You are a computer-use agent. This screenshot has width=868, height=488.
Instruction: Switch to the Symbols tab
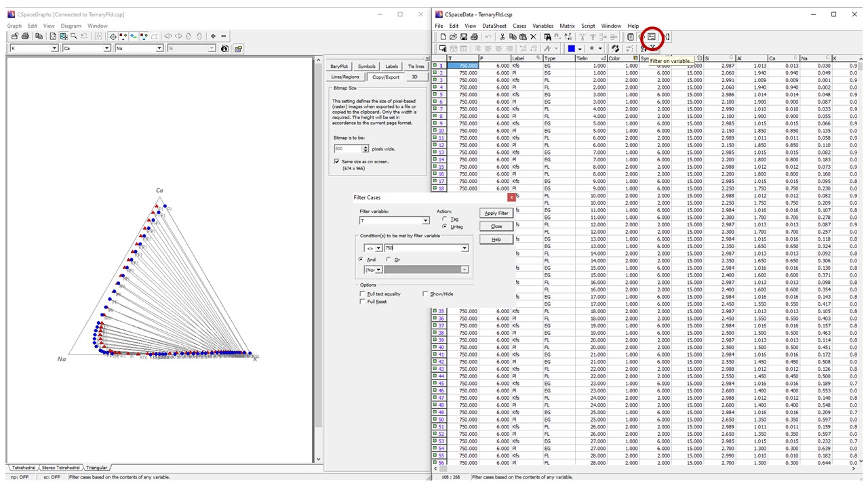(366, 66)
